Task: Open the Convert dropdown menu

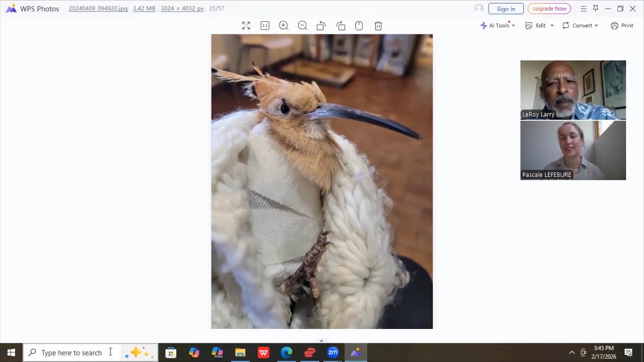Action: 580,26
